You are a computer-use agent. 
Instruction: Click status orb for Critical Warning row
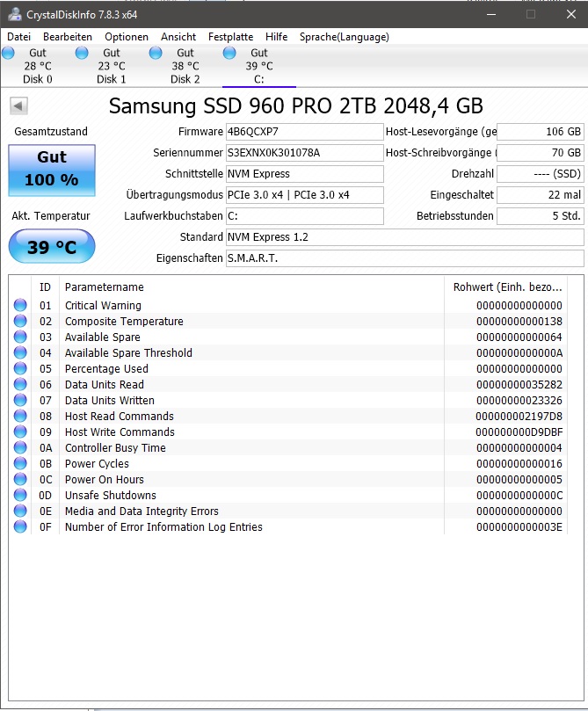pos(20,305)
